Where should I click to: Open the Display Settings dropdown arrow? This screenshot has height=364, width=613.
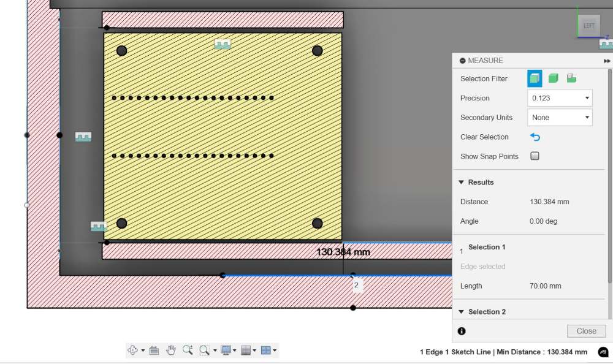point(235,351)
